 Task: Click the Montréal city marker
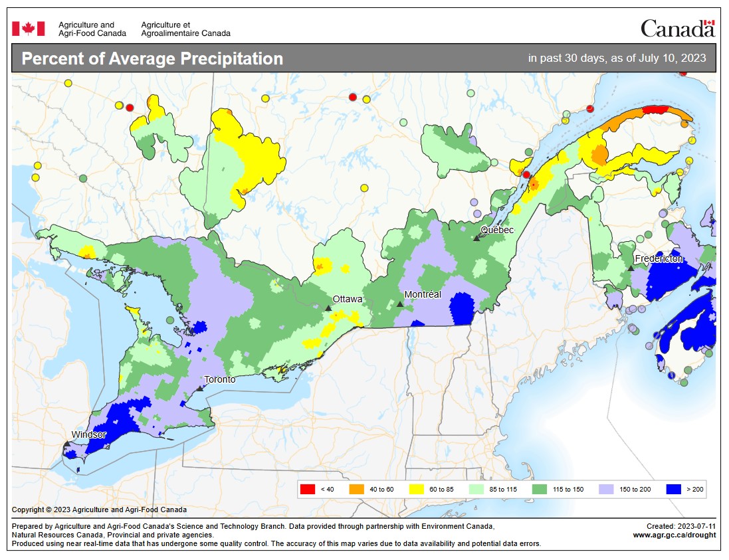pos(400,305)
